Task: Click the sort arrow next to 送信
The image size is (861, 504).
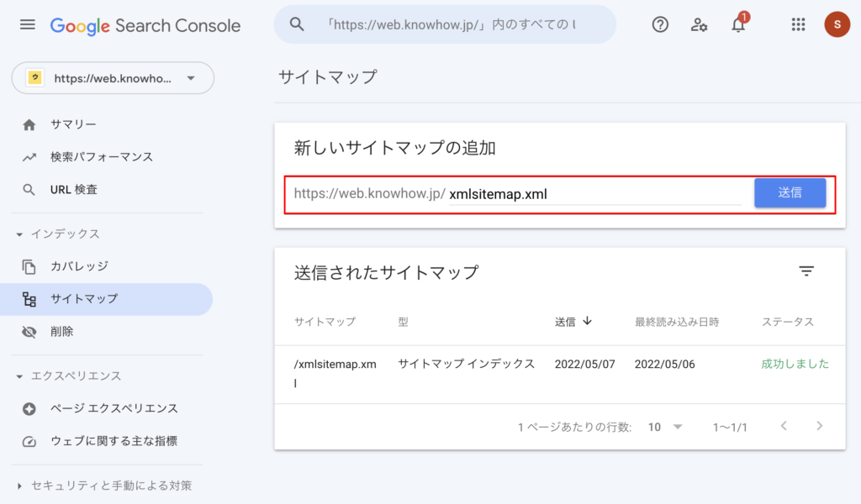Action: 587,321
